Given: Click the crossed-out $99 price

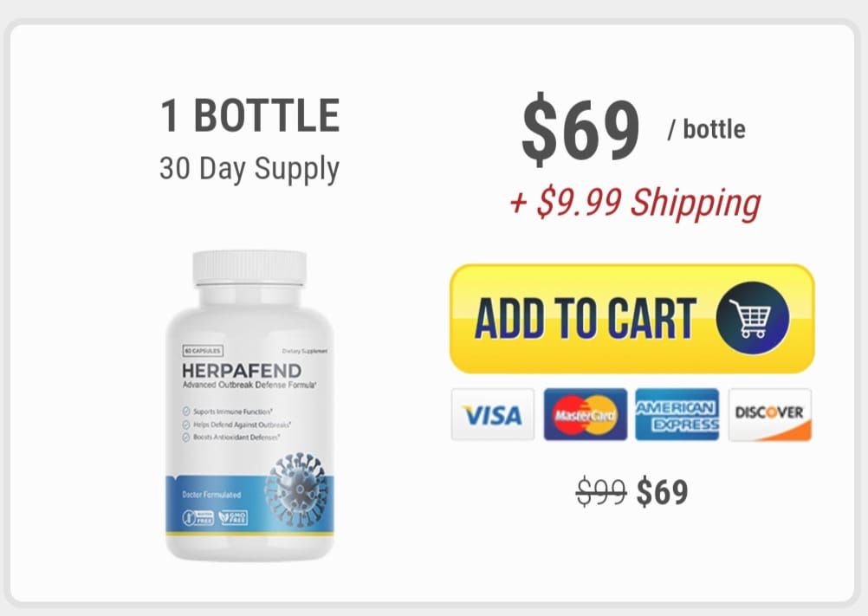Looking at the screenshot, I should pos(601,492).
